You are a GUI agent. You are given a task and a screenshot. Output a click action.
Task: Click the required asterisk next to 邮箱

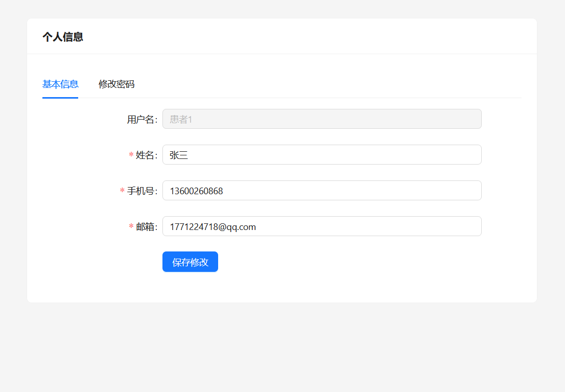coord(131,227)
